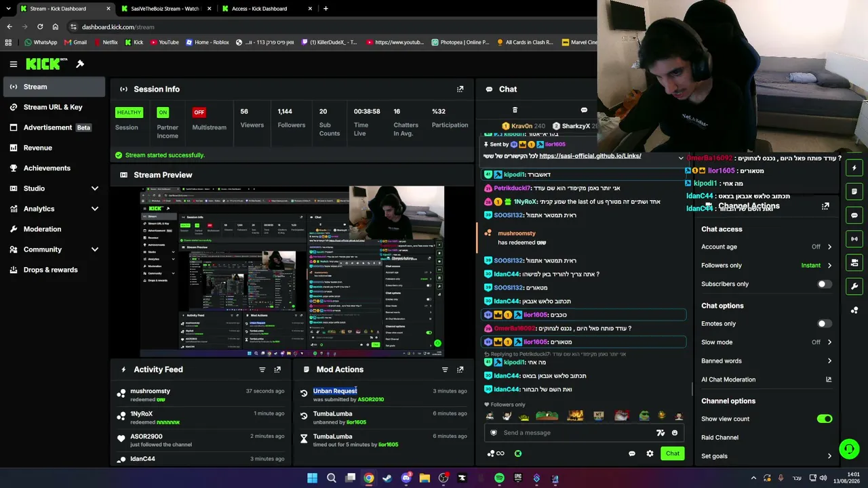Screen dimensions: 868x488
Task: Expand Set goals option
Action: pos(766,456)
